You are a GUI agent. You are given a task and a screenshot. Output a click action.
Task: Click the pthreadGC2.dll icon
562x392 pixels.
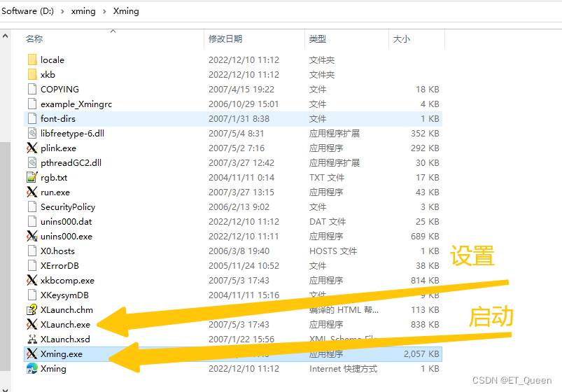tap(32, 163)
